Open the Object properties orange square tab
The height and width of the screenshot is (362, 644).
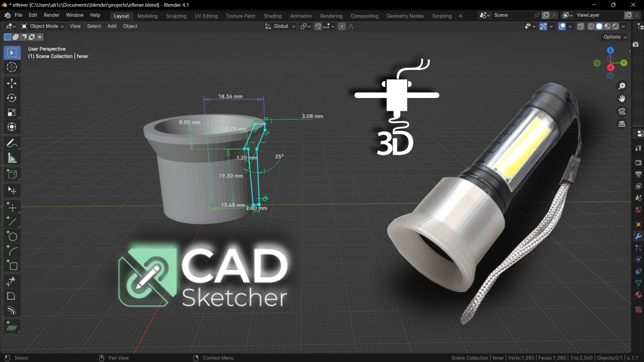(638, 224)
